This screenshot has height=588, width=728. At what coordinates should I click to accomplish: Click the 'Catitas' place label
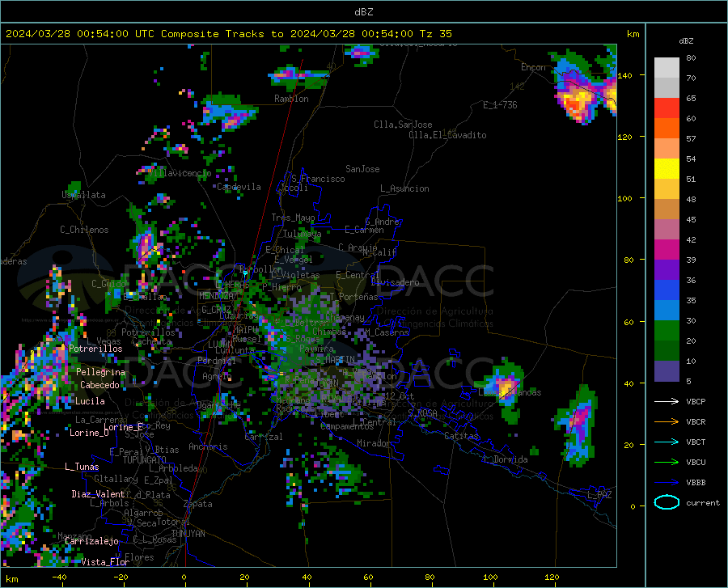(x=462, y=436)
